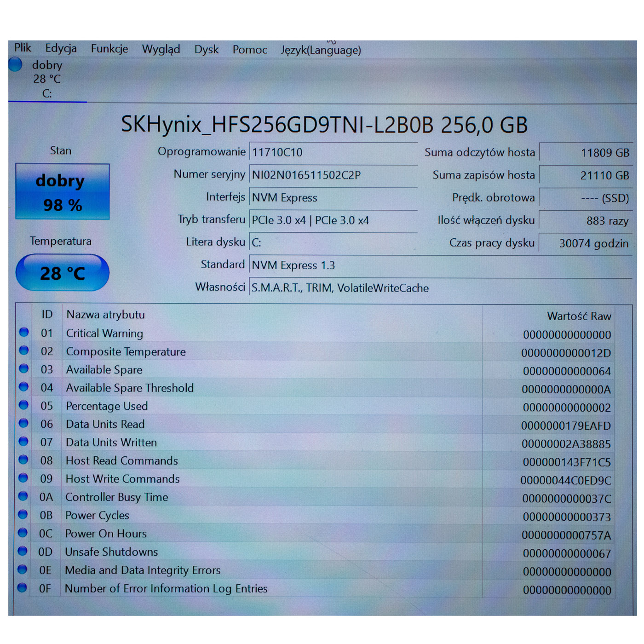Click the Litera dysku field C:
This screenshot has width=644, height=644.
pyautogui.click(x=333, y=243)
